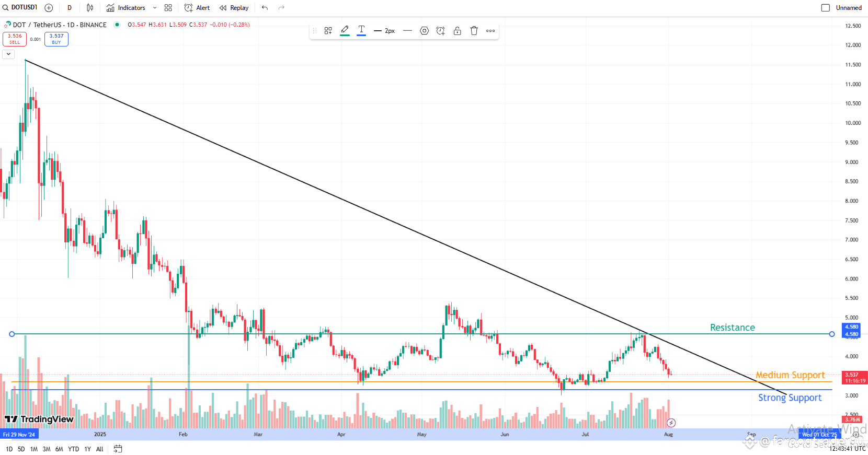Click the Medium Support text label
Screen dimensions: 868x455
[x=790, y=375]
